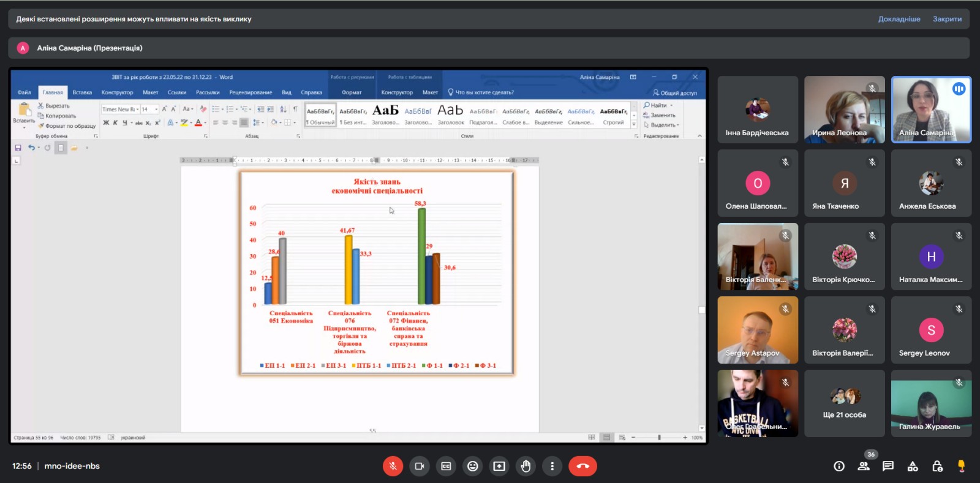Click the align left icon
This screenshot has width=980, height=483.
coord(216,122)
